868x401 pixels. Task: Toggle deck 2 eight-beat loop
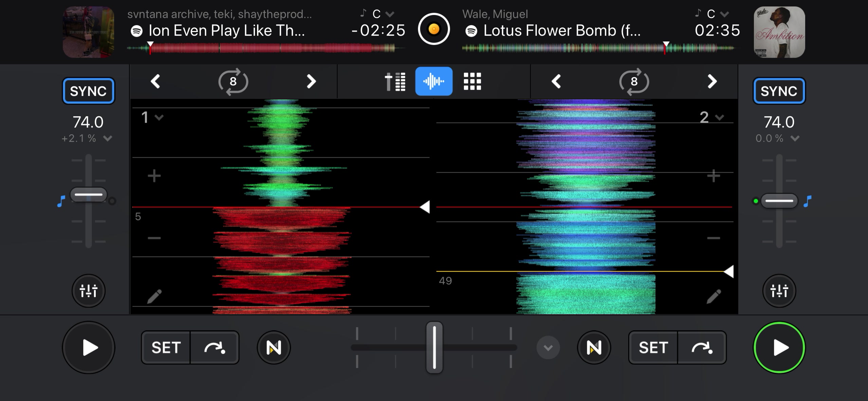[634, 82]
